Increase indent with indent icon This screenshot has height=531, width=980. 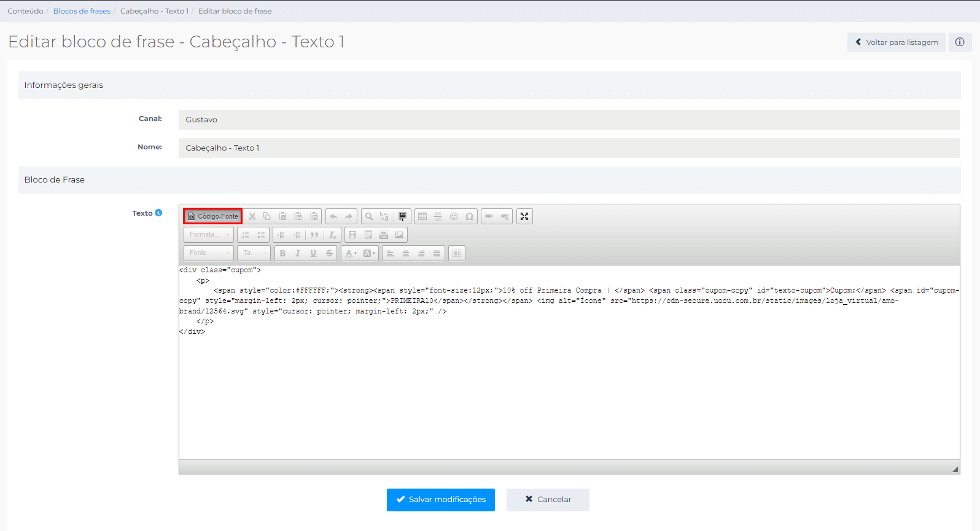(x=297, y=235)
